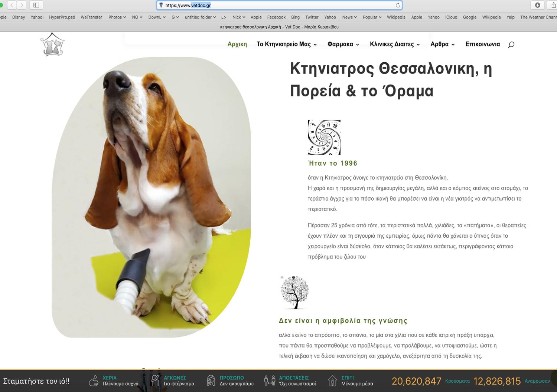Click the Safari reload page icon

coord(398,5)
